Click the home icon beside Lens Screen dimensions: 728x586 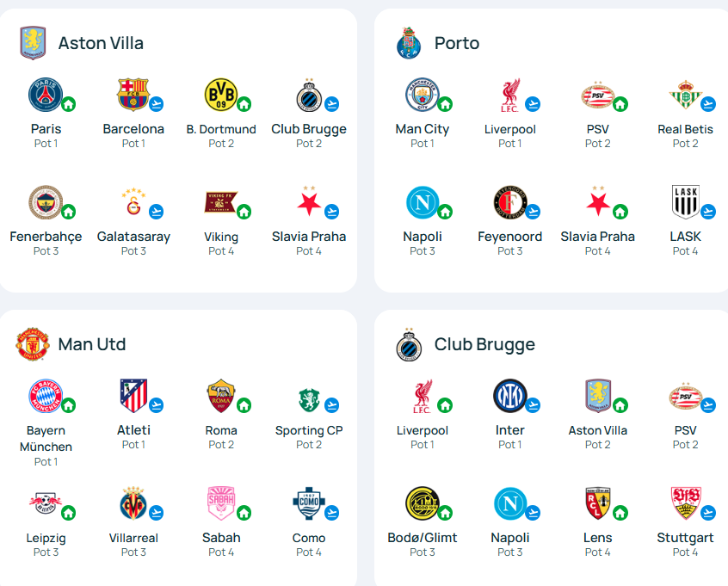[620, 513]
